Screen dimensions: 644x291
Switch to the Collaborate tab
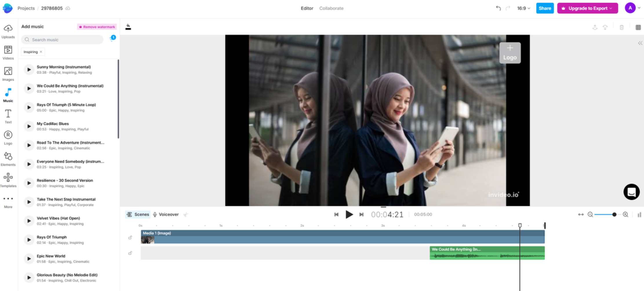(x=331, y=8)
